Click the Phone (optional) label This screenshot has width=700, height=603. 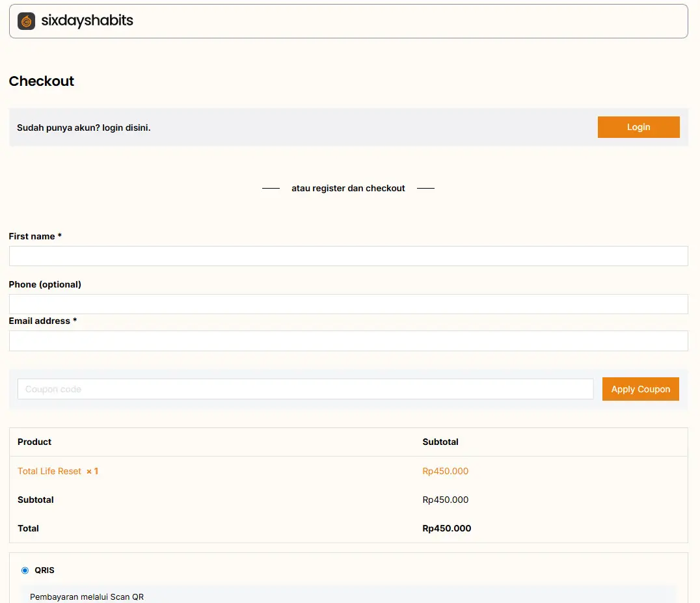(45, 284)
